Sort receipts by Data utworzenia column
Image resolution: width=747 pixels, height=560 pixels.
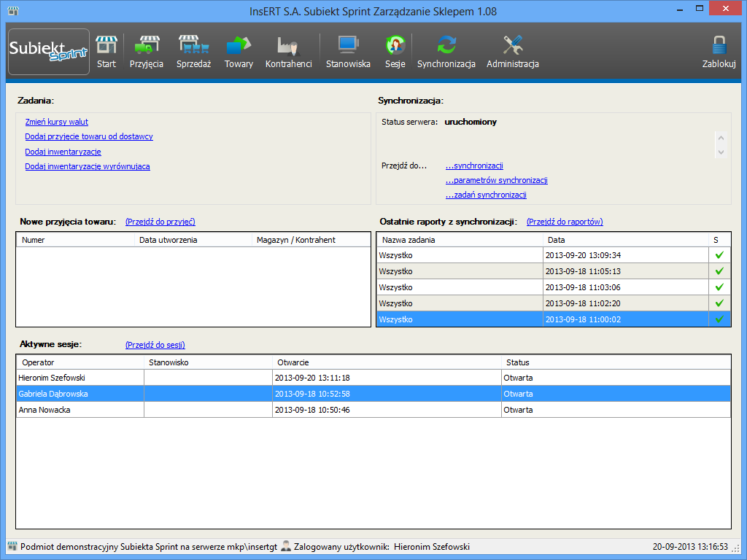tap(193, 240)
